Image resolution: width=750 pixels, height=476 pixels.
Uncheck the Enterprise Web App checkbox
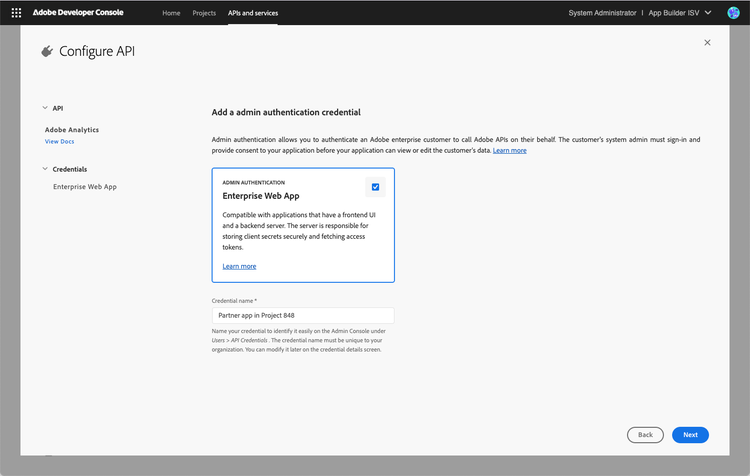tap(375, 186)
